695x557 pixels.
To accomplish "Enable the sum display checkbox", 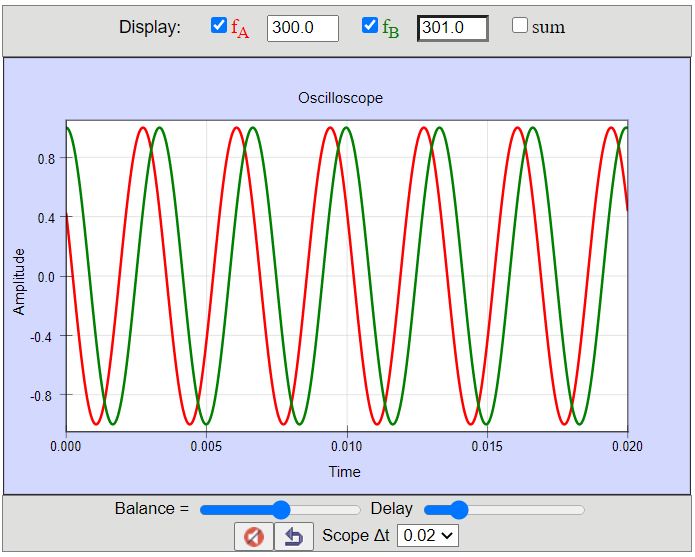I will click(x=519, y=25).
